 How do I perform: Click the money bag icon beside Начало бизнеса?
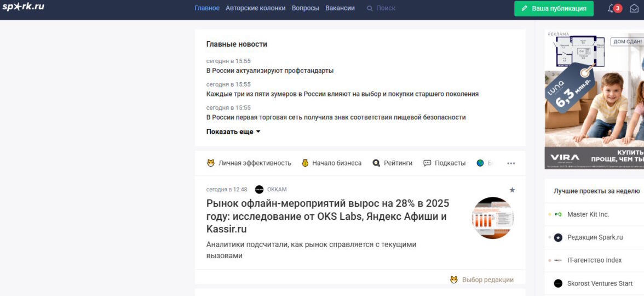coord(304,163)
